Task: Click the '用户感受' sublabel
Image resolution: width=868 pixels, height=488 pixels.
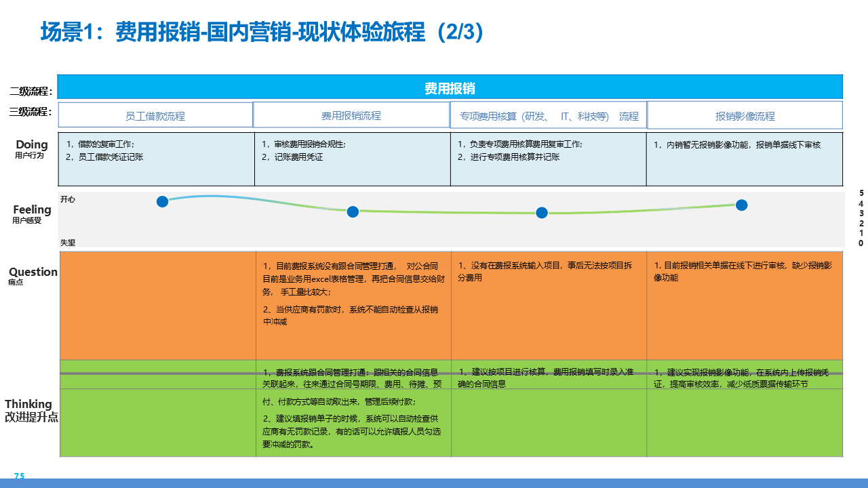Action: click(x=26, y=220)
